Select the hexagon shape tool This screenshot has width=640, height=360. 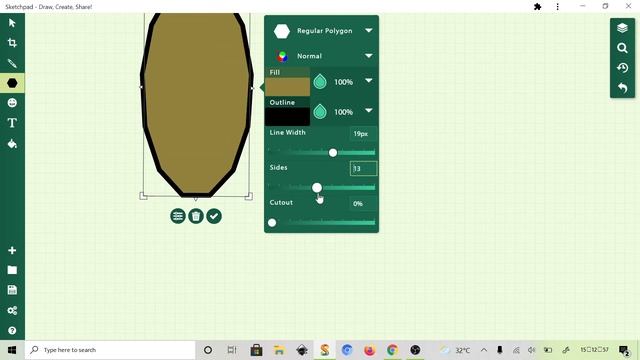click(12, 83)
